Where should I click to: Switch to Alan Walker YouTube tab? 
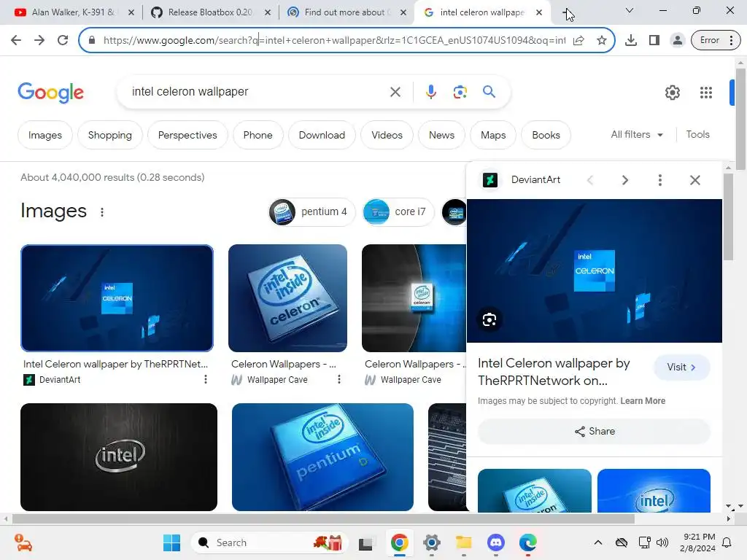pos(72,12)
